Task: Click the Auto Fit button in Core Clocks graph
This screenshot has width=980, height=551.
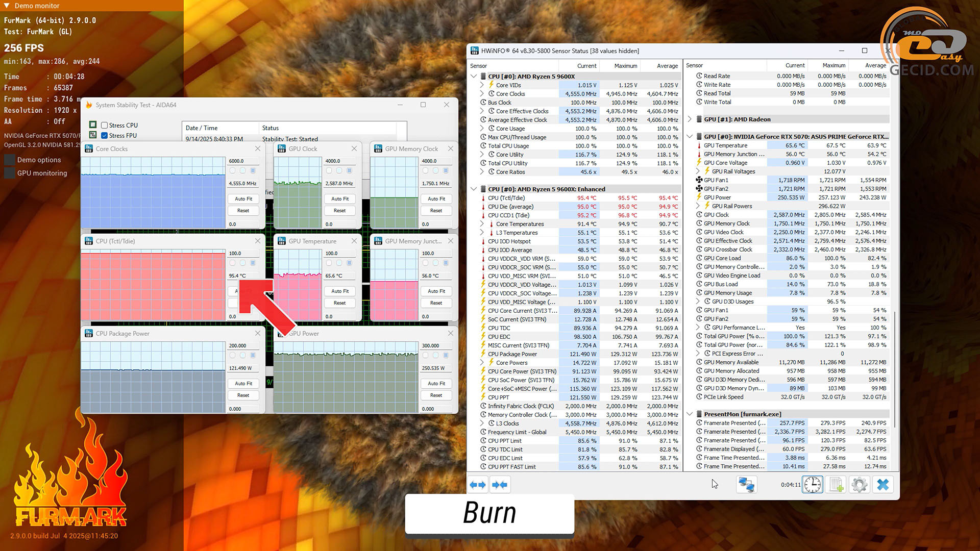Action: (x=243, y=199)
